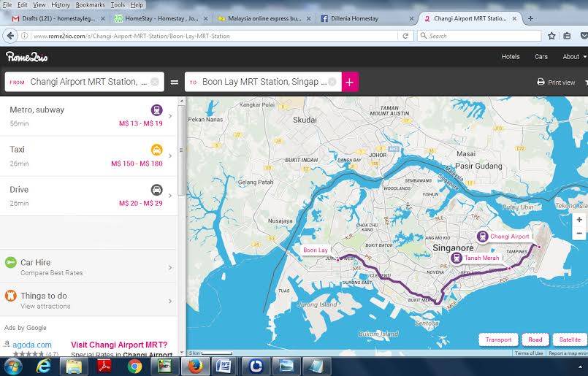This screenshot has width=588, height=376.
Task: Open Windows Start menu
Action: (12, 367)
